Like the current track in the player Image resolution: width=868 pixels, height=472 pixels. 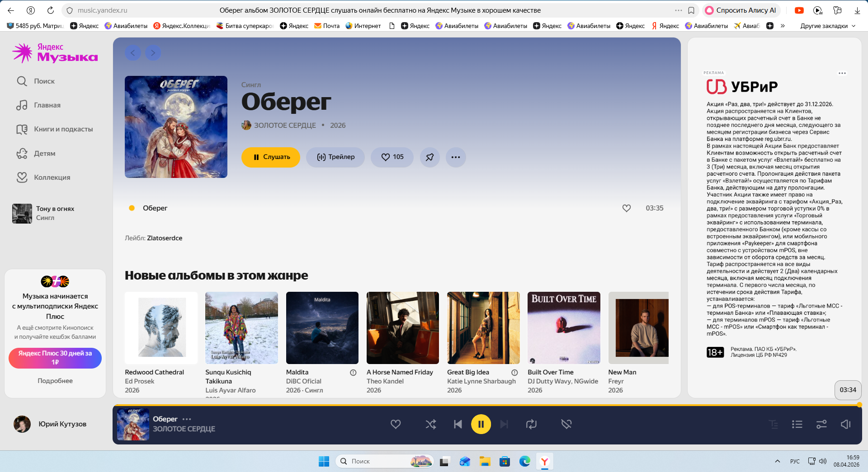click(396, 424)
